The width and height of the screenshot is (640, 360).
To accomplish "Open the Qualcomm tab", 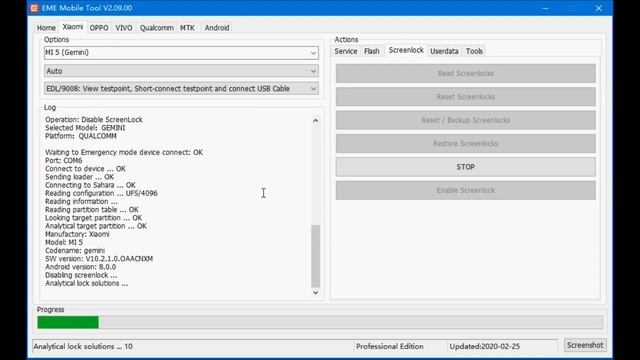I will pos(157,28).
